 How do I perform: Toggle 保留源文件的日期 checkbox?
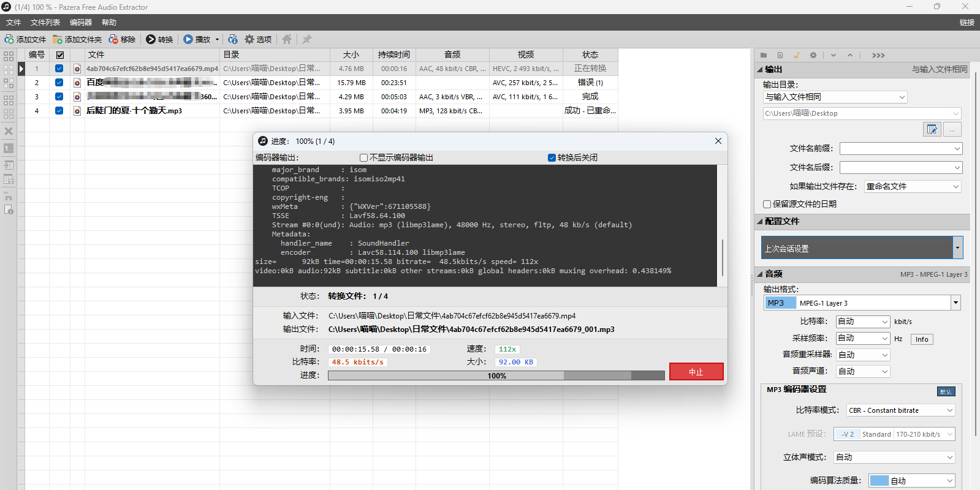coord(767,204)
